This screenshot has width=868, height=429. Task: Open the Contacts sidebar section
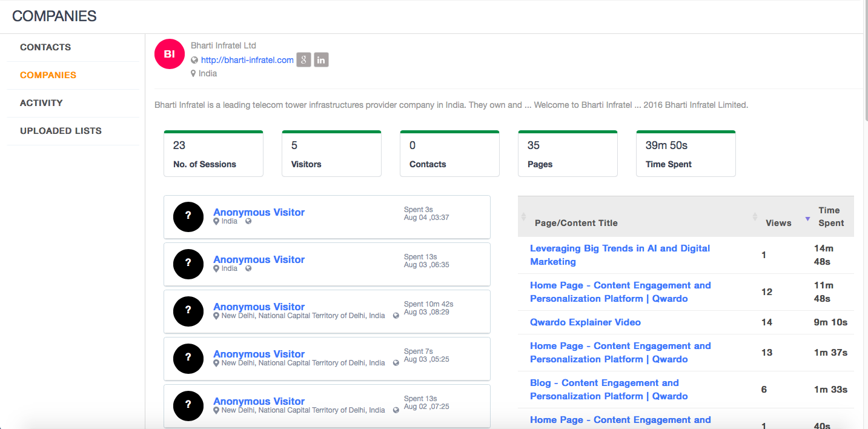tap(45, 47)
